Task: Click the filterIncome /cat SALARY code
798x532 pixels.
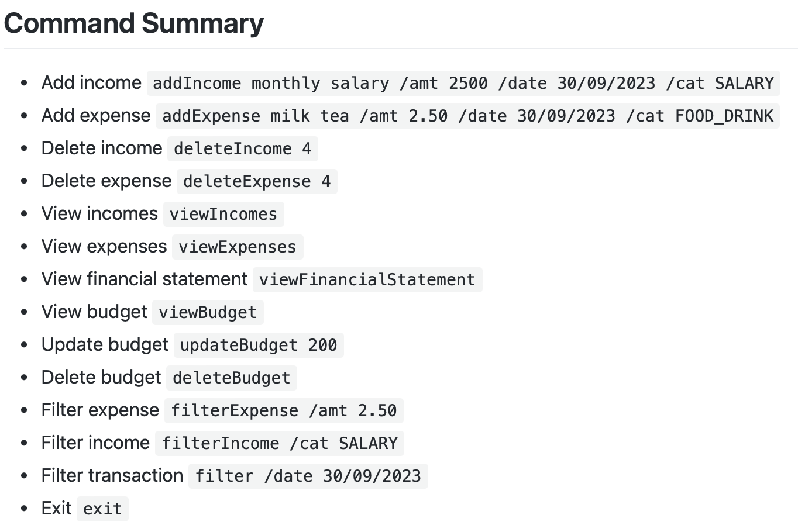Action: [x=280, y=443]
